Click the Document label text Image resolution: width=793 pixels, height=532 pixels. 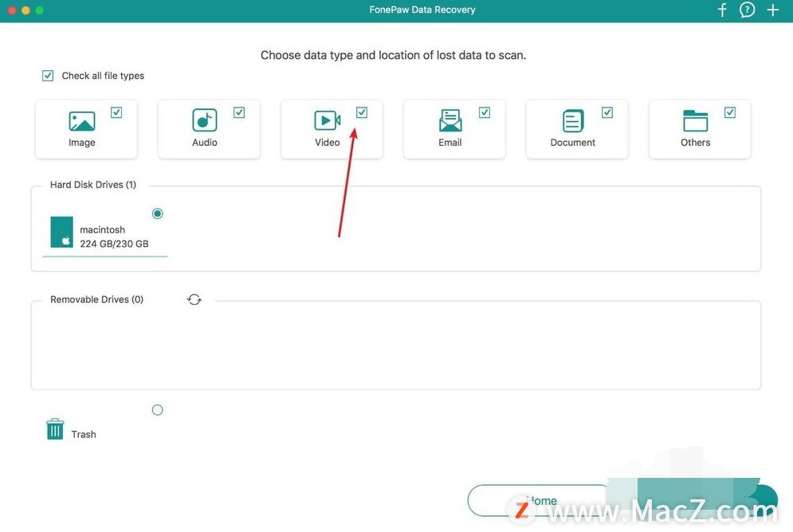click(x=573, y=143)
